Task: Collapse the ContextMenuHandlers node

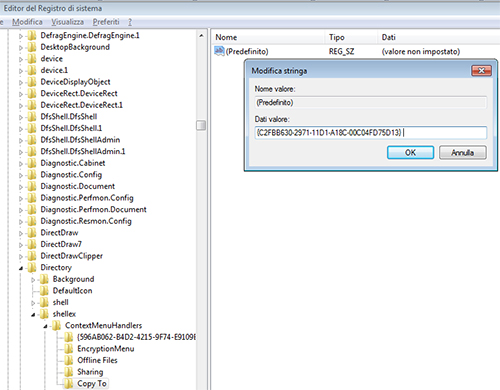Action: [x=45, y=326]
